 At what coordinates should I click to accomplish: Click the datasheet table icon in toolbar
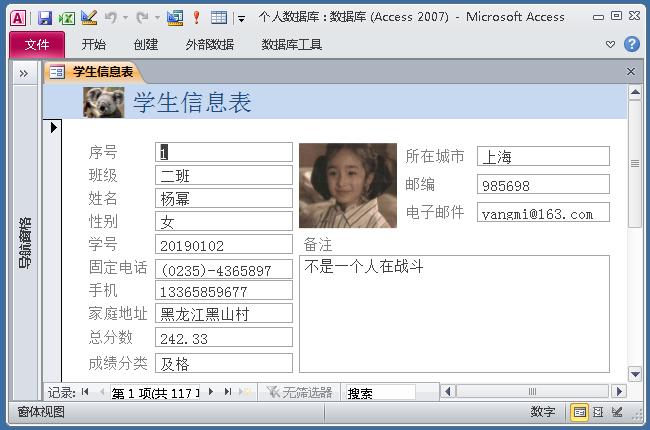pos(219,17)
